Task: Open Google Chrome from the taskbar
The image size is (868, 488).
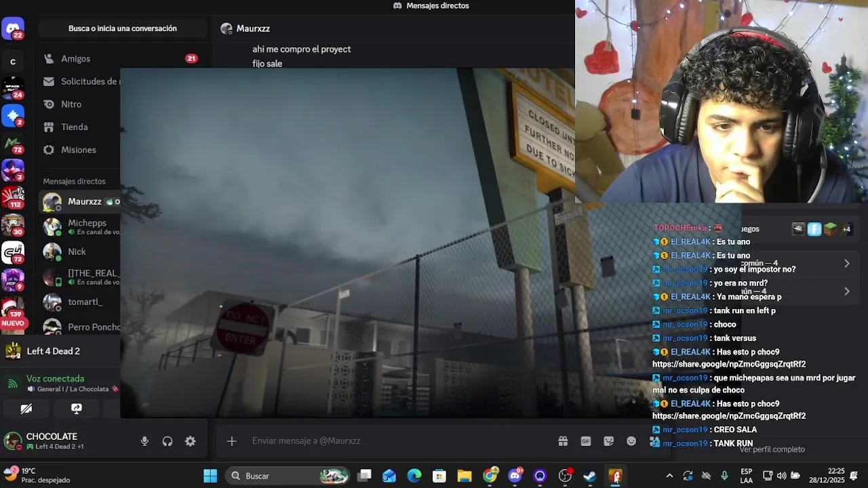Action: tap(490, 476)
